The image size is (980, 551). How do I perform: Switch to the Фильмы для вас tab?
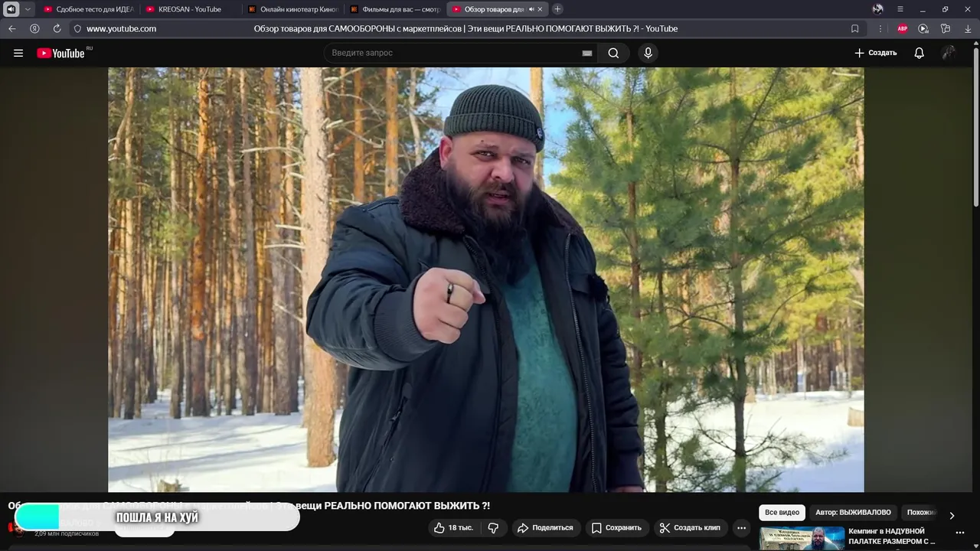pos(395,9)
